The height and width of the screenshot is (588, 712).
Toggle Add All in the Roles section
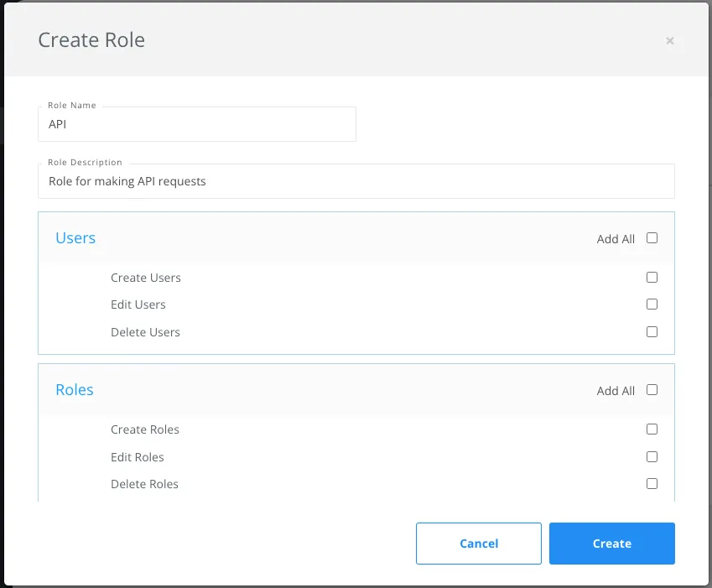(x=652, y=390)
